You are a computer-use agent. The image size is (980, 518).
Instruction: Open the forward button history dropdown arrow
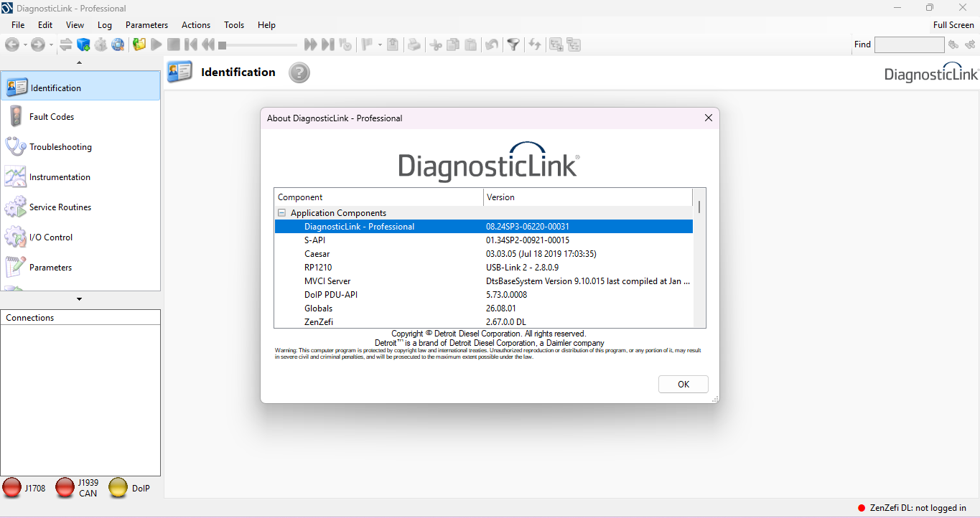[x=51, y=44]
